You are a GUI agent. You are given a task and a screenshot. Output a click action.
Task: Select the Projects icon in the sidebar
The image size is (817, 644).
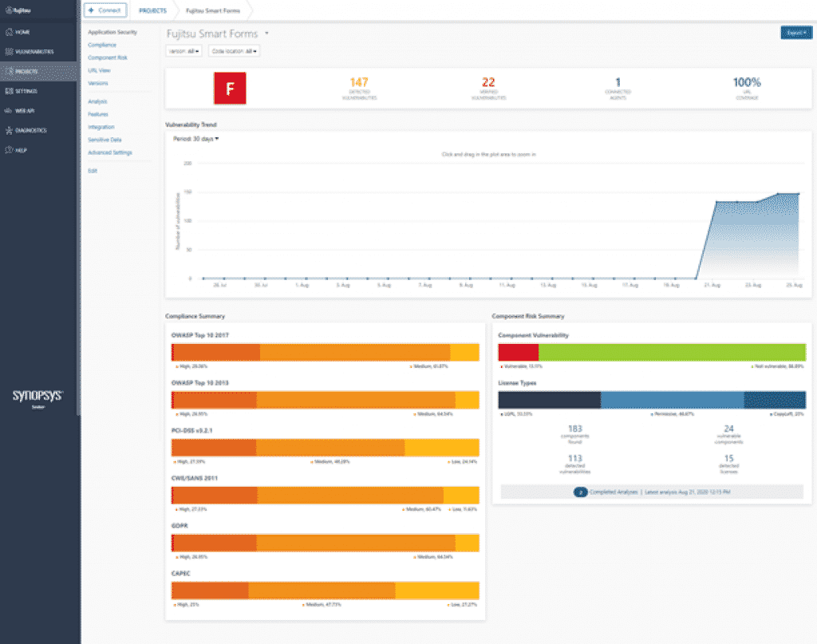pos(9,71)
